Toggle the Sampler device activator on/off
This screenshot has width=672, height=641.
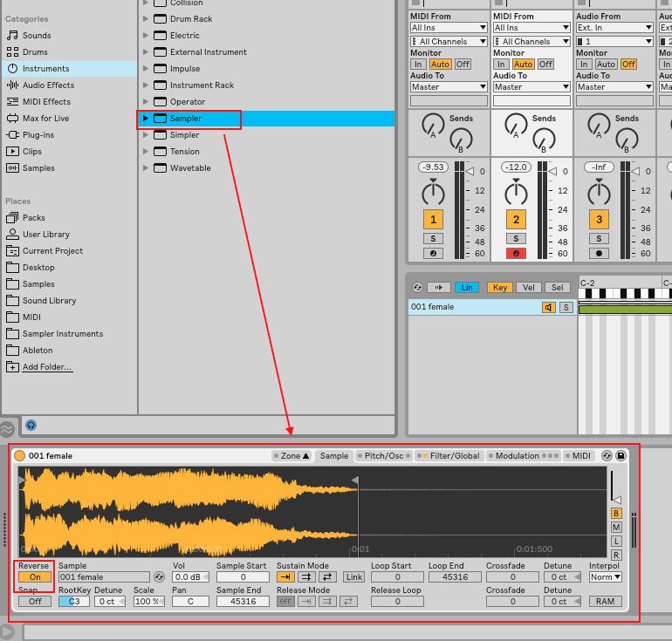tap(20, 455)
